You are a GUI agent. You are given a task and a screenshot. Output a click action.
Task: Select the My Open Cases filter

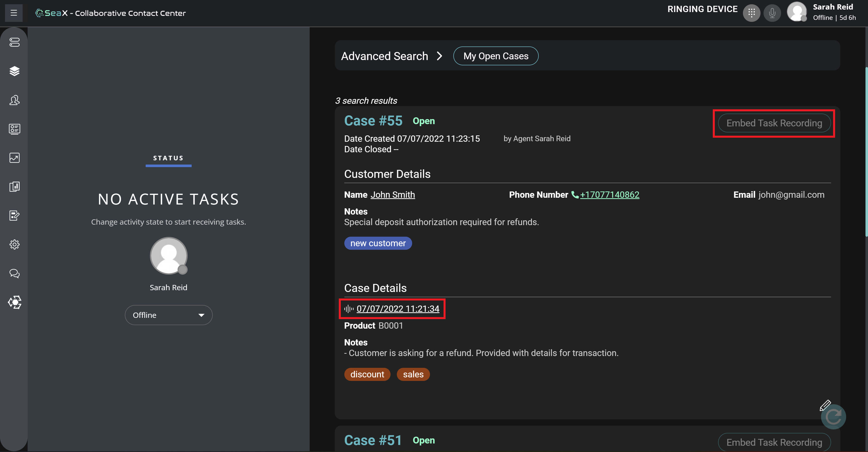click(496, 56)
